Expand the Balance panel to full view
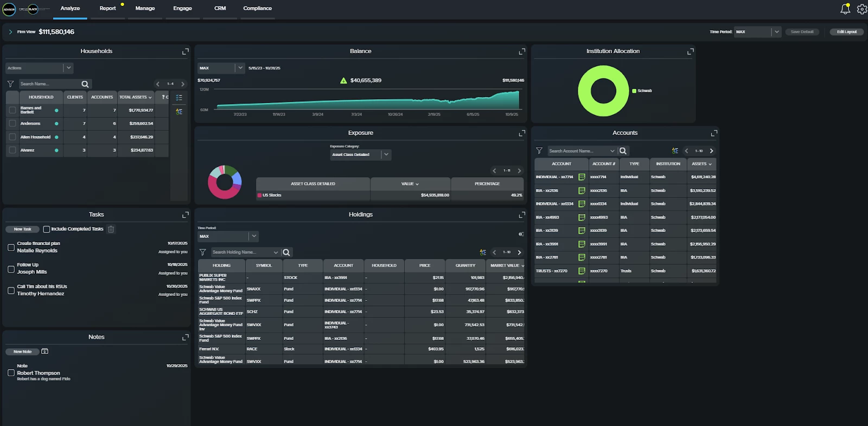Screen dimensions: 868x426 point(522,51)
